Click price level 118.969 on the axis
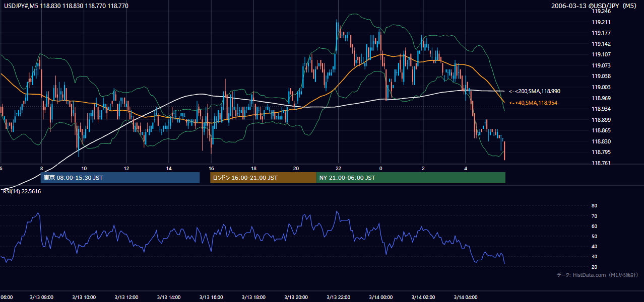 click(x=601, y=98)
